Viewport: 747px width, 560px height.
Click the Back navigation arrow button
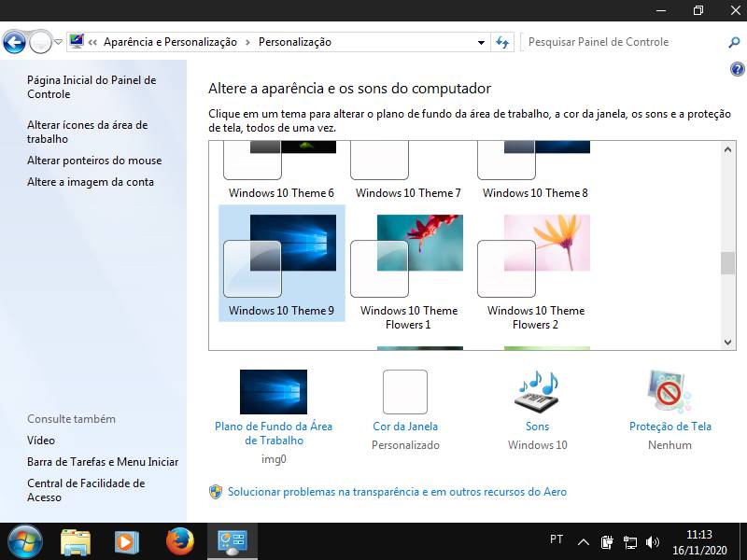point(14,42)
